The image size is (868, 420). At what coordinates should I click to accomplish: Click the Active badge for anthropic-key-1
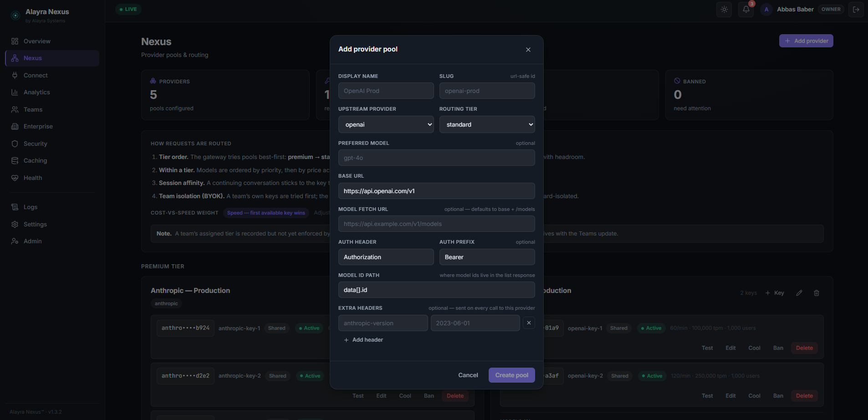coord(309,328)
